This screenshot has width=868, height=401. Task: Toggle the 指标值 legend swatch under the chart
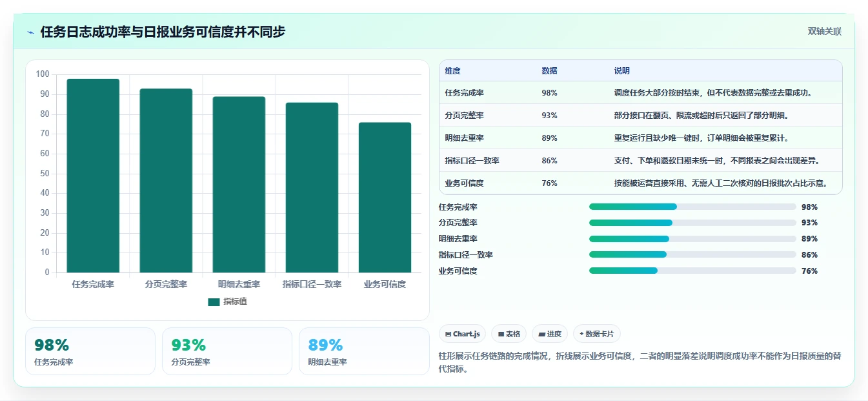coord(214,302)
